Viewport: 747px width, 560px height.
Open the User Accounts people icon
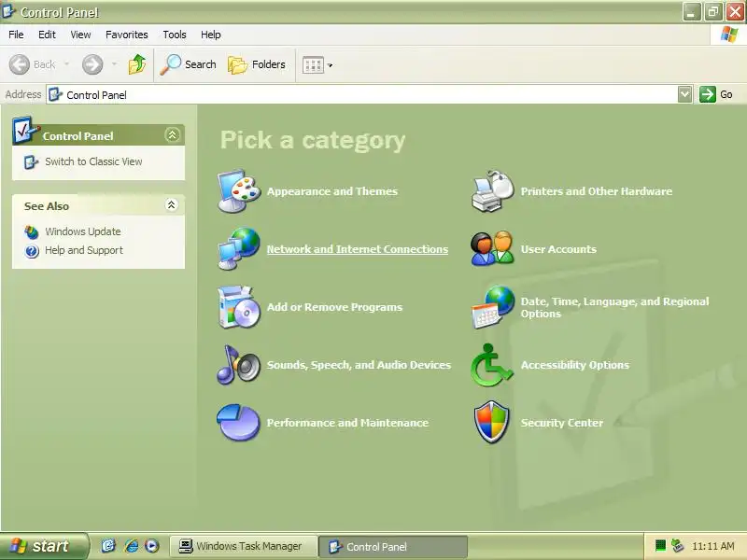coord(493,248)
